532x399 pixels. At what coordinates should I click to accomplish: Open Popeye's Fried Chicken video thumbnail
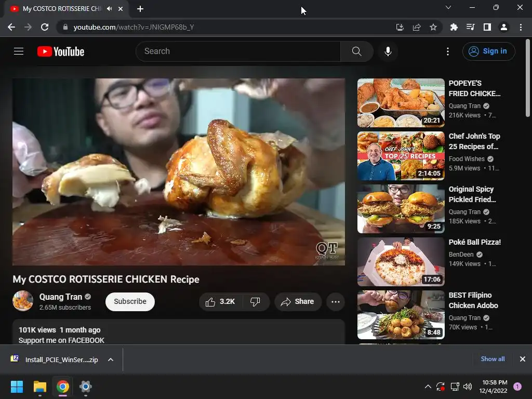point(401,103)
